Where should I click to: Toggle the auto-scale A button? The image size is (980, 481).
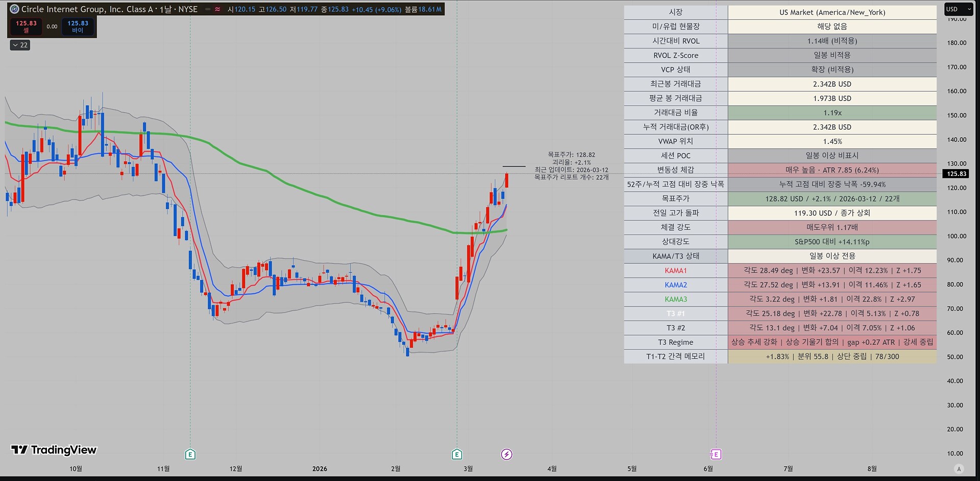pos(959,469)
